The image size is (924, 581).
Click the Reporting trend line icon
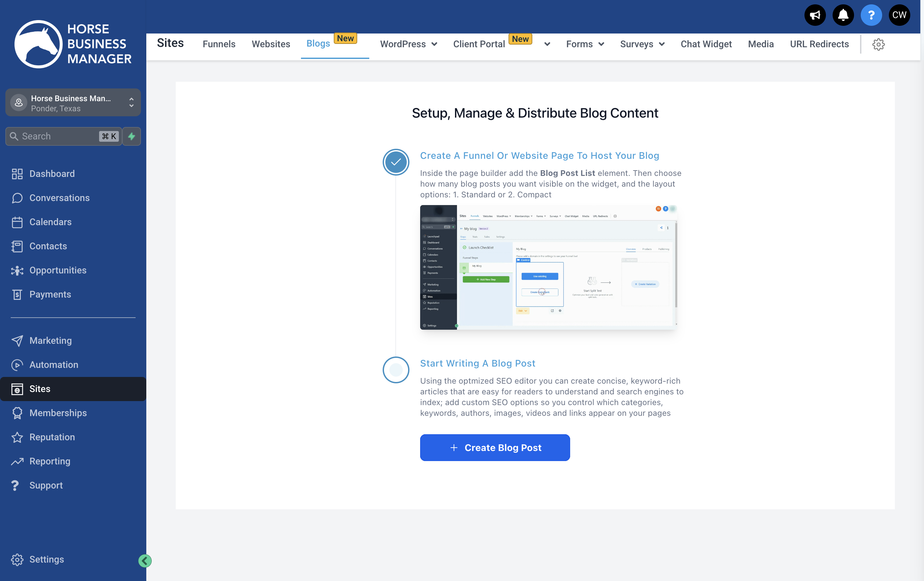pos(17,461)
